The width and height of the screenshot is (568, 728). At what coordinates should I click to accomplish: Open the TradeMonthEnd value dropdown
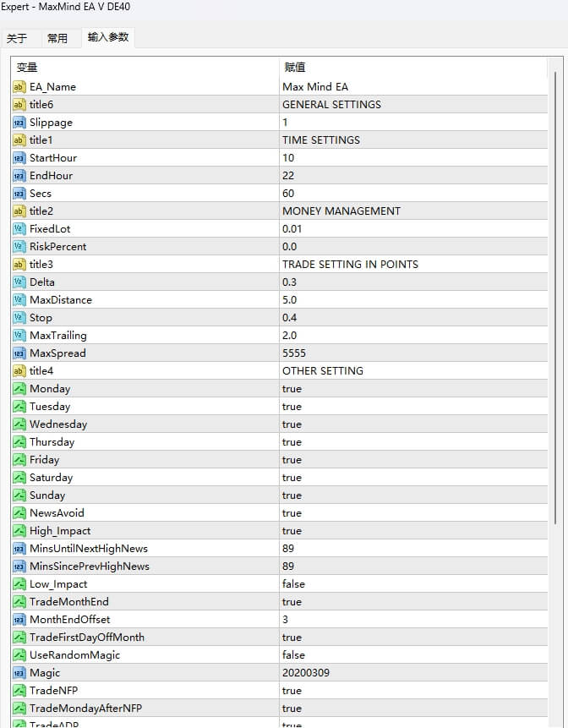(x=292, y=601)
